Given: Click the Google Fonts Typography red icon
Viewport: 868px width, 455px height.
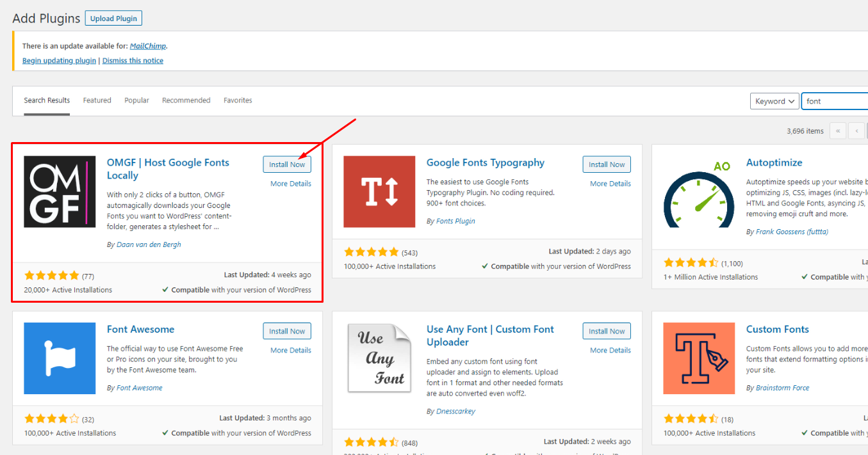Looking at the screenshot, I should pyautogui.click(x=379, y=191).
